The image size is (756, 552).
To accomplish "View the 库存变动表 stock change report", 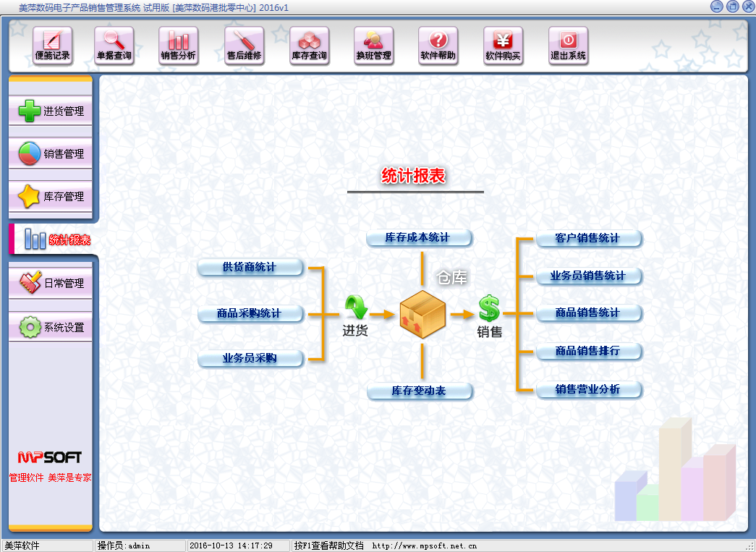I will pos(419,391).
